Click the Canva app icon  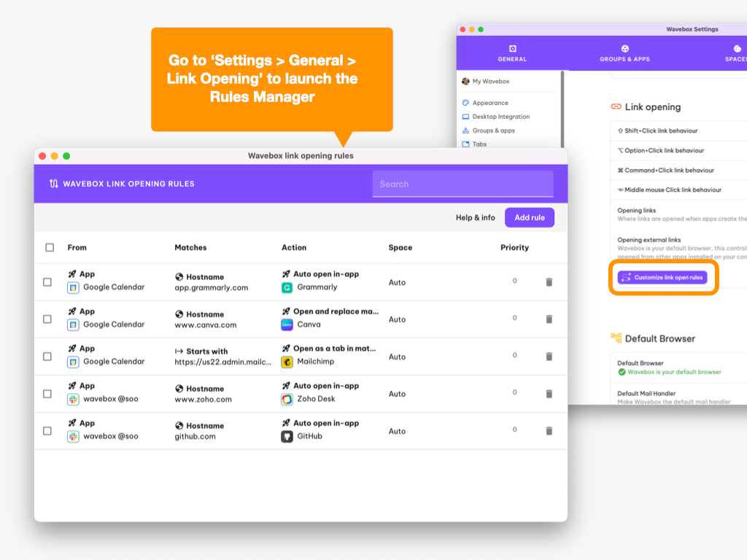tap(287, 324)
